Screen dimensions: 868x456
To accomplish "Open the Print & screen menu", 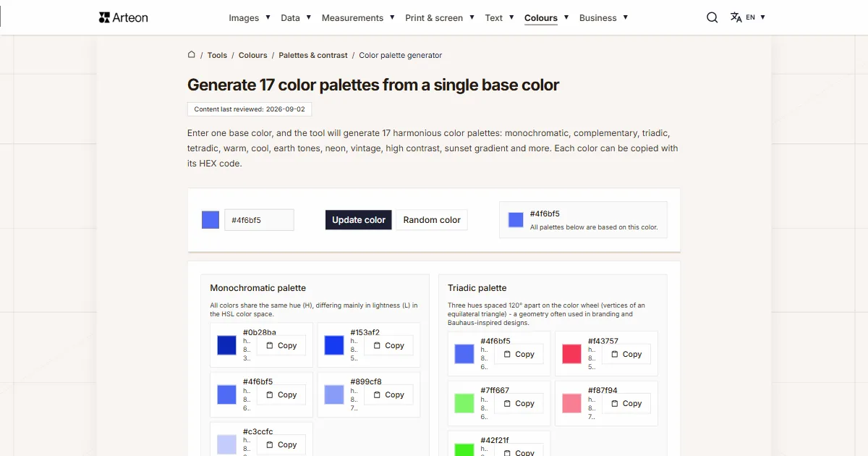I will pos(440,17).
